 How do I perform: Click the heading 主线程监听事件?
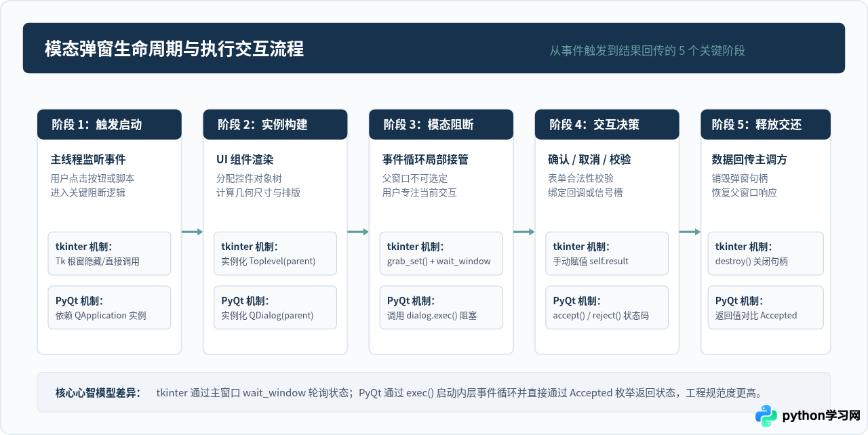click(x=88, y=160)
